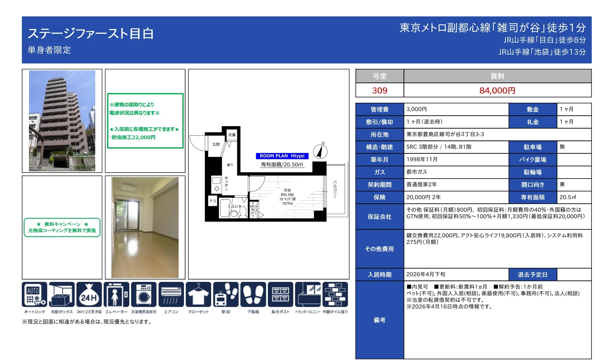Click the indoor washing machine icon

point(144,295)
